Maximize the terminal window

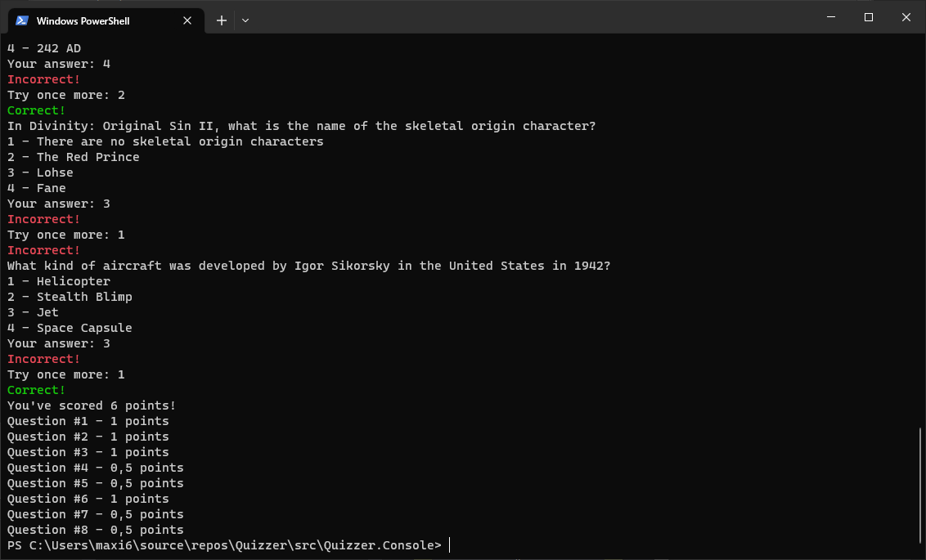pos(869,17)
